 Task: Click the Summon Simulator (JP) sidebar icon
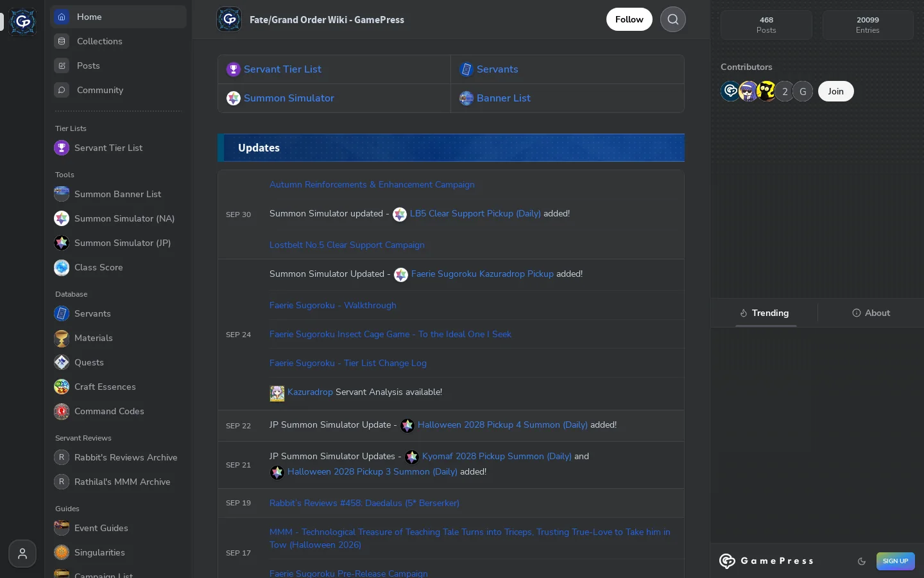click(x=62, y=243)
